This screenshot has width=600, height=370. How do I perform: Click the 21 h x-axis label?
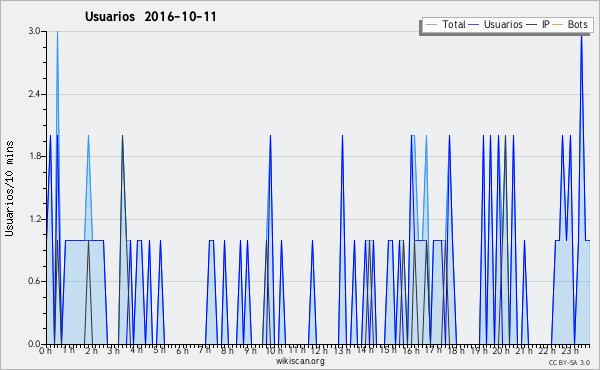click(523, 351)
